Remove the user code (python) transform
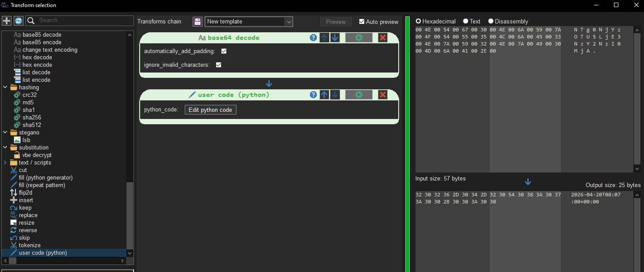 (x=383, y=95)
